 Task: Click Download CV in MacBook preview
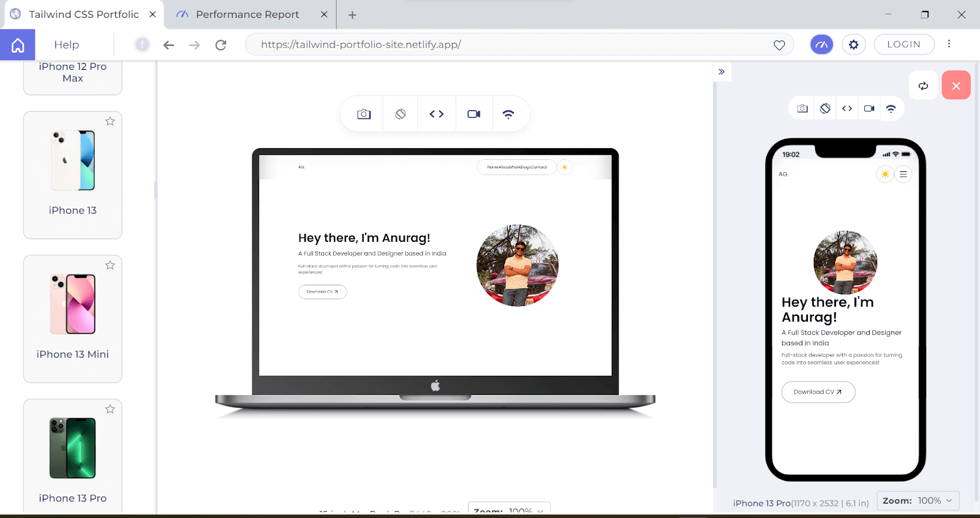pos(322,292)
